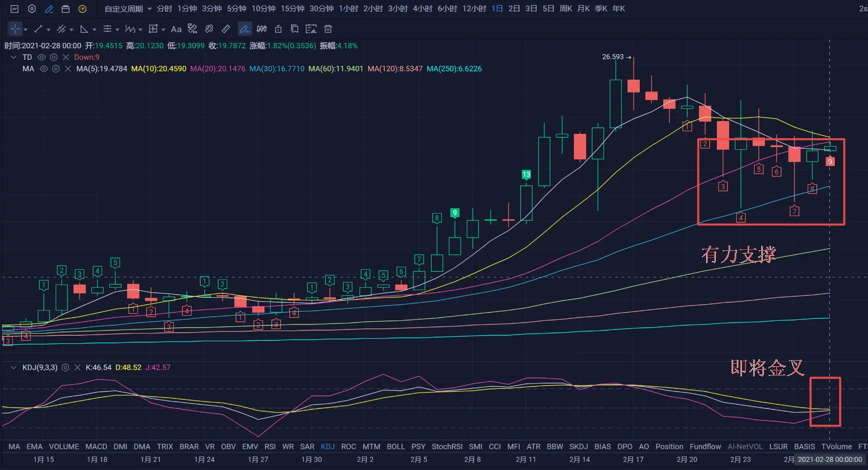Select the wave count tool
Image resolution: width=868 pixels, height=470 pixels.
130,29
